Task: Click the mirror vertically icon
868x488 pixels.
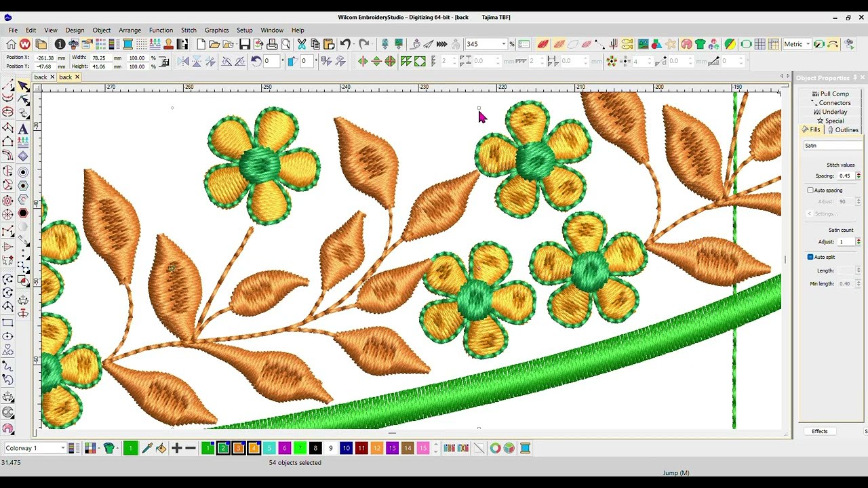Action: point(197,61)
